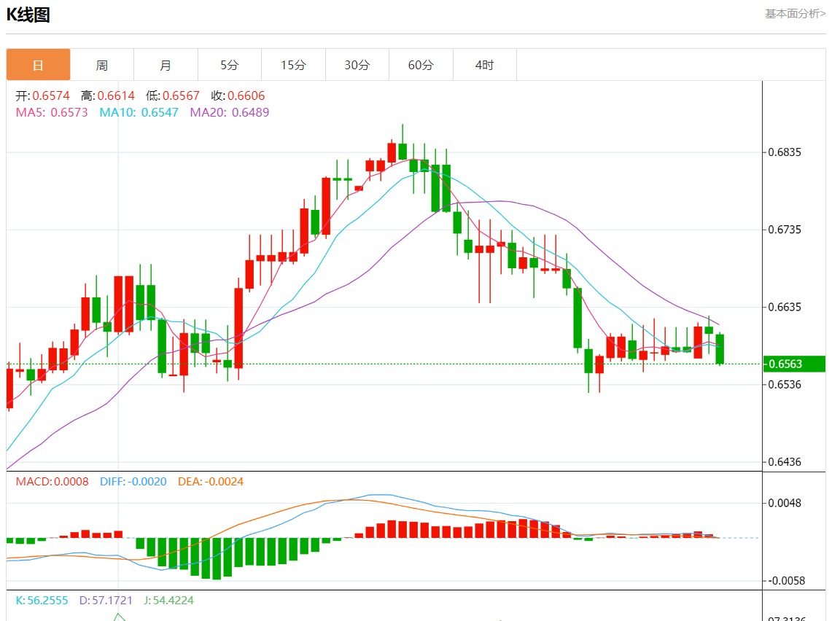Show the 30分 chart tab
Screen dimensions: 840x621
[x=357, y=65]
